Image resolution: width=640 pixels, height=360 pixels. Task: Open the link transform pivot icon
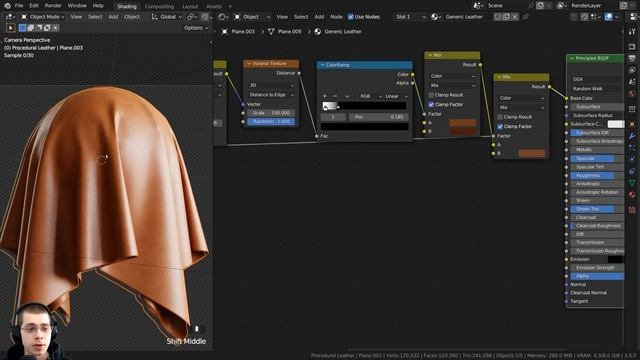tap(191, 17)
